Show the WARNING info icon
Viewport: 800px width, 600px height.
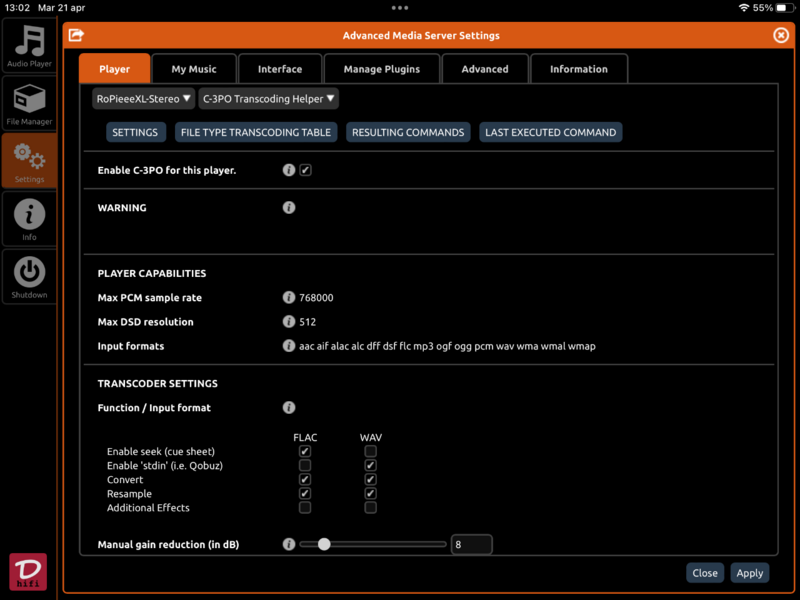(289, 208)
